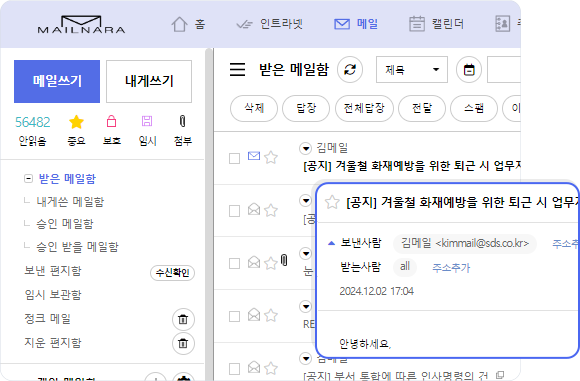Empty 정크 메일 with trash icon

[x=183, y=319]
